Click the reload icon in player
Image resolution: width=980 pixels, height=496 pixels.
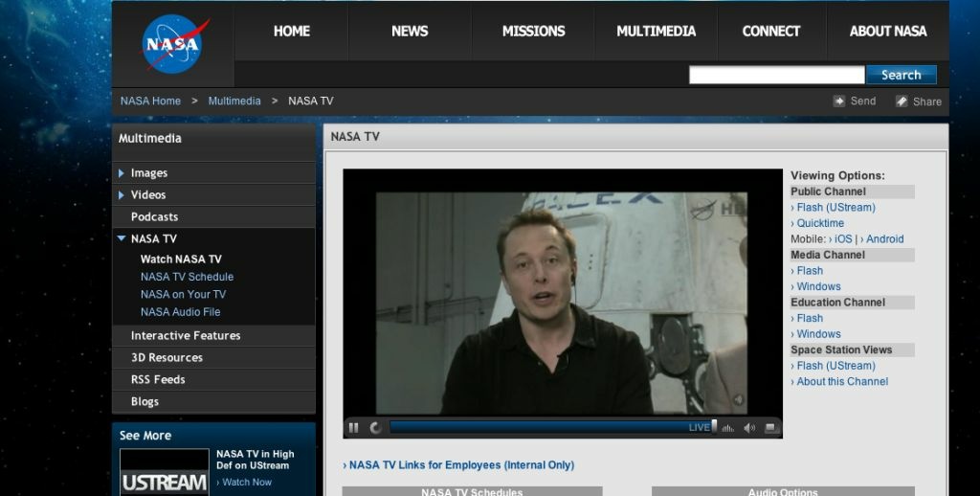pyautogui.click(x=375, y=428)
